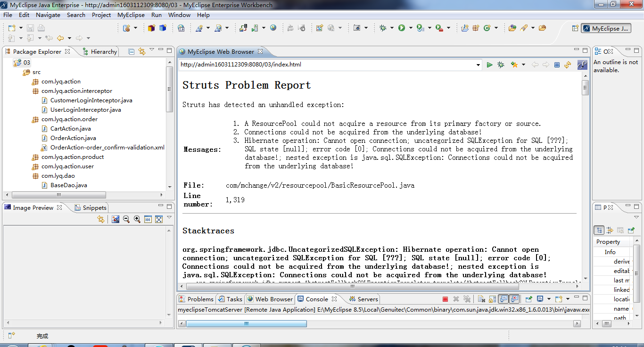
Task: Select OrderAction-order_confirm-validation.xml file
Action: click(103, 147)
